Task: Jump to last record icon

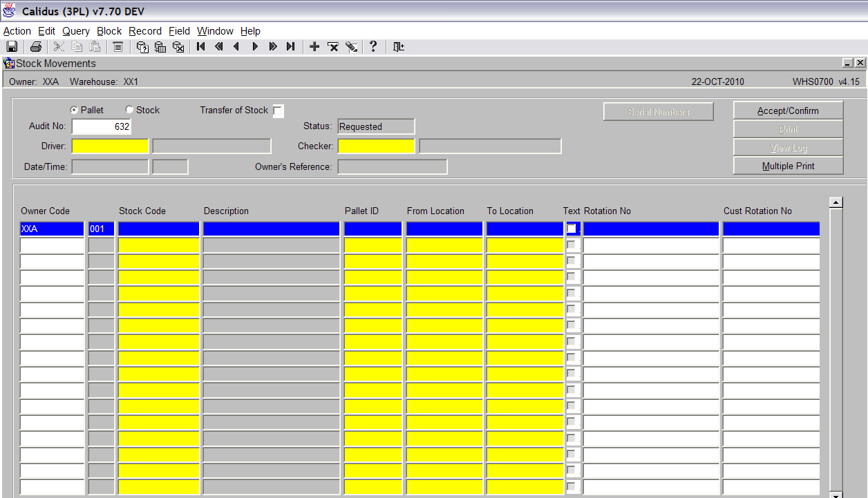Action: [291, 47]
